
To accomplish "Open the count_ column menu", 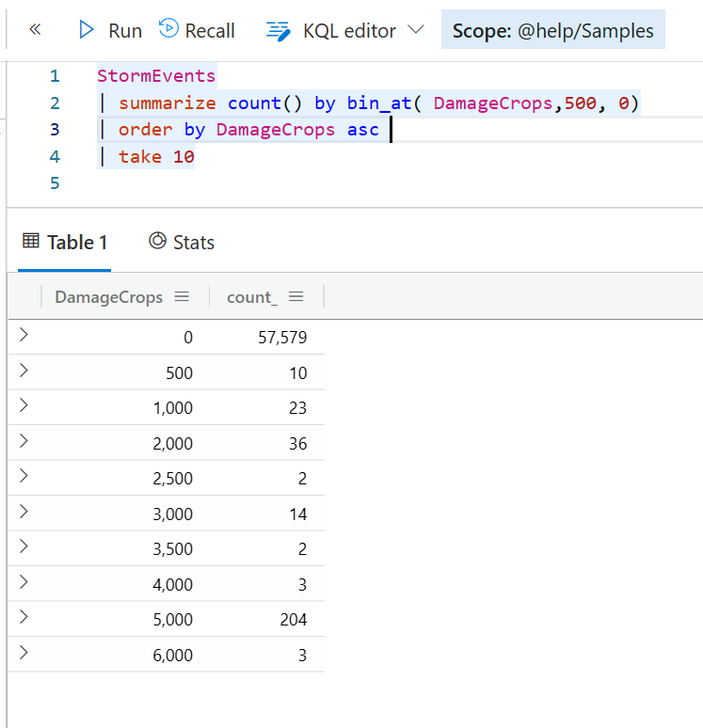I will click(x=296, y=296).
